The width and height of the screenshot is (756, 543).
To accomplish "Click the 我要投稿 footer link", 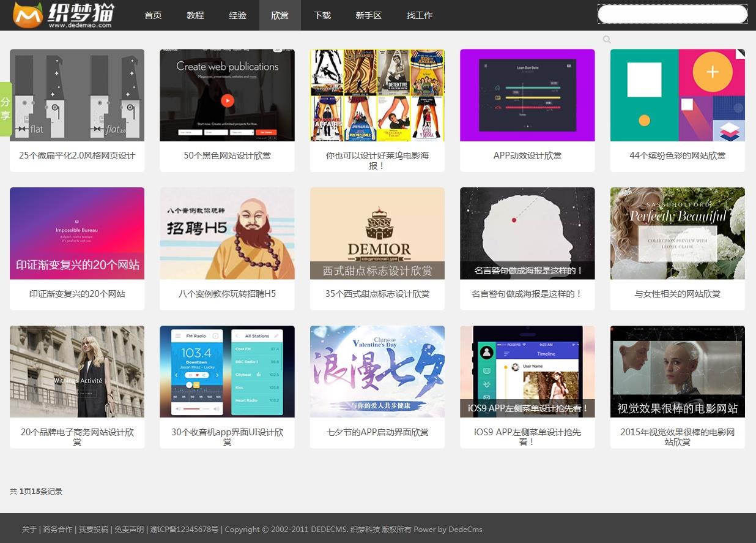I will [94, 530].
